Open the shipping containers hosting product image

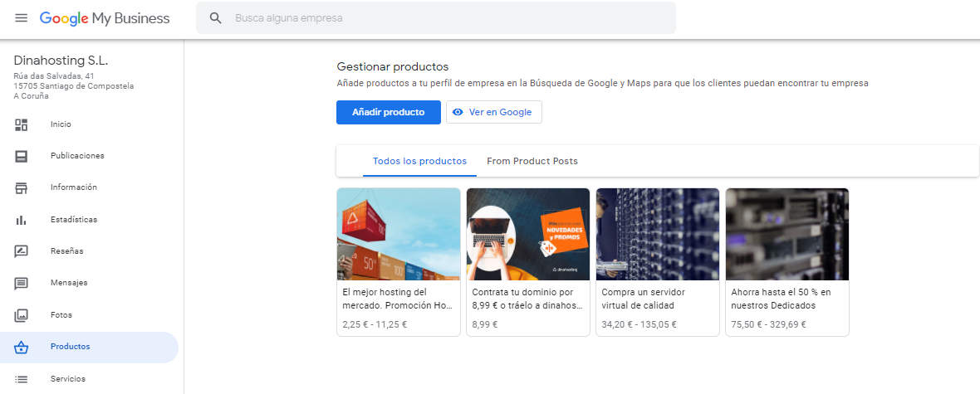[x=398, y=234]
